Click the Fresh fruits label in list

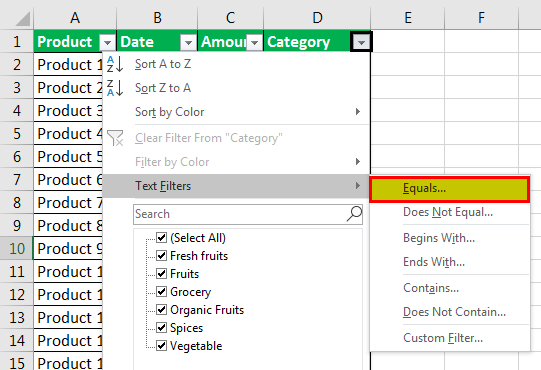tap(199, 256)
